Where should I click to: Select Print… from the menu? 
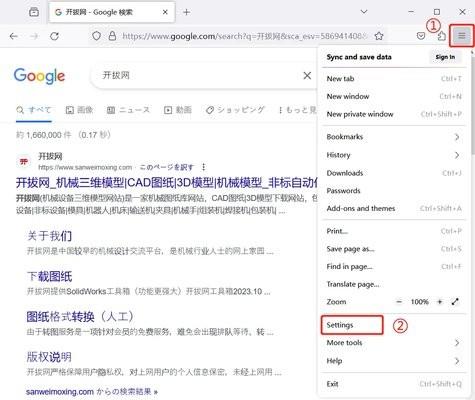(x=394, y=231)
